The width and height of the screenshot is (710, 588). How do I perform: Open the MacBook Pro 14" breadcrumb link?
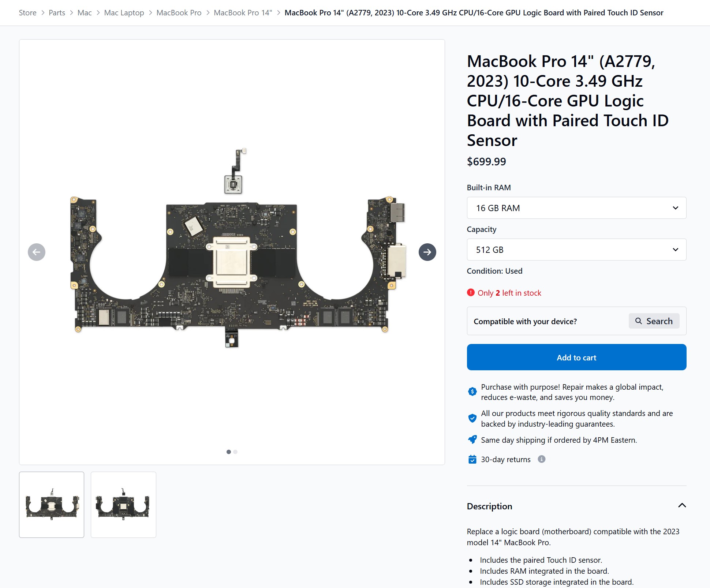point(243,12)
